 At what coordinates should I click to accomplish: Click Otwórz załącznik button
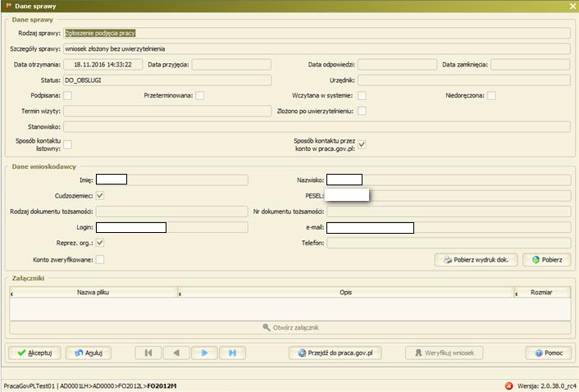pos(290,327)
